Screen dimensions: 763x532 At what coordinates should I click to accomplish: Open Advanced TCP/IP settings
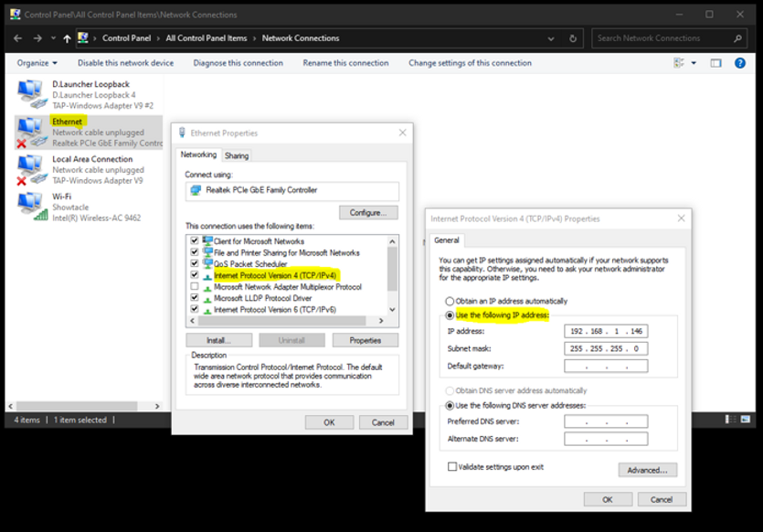pos(647,470)
